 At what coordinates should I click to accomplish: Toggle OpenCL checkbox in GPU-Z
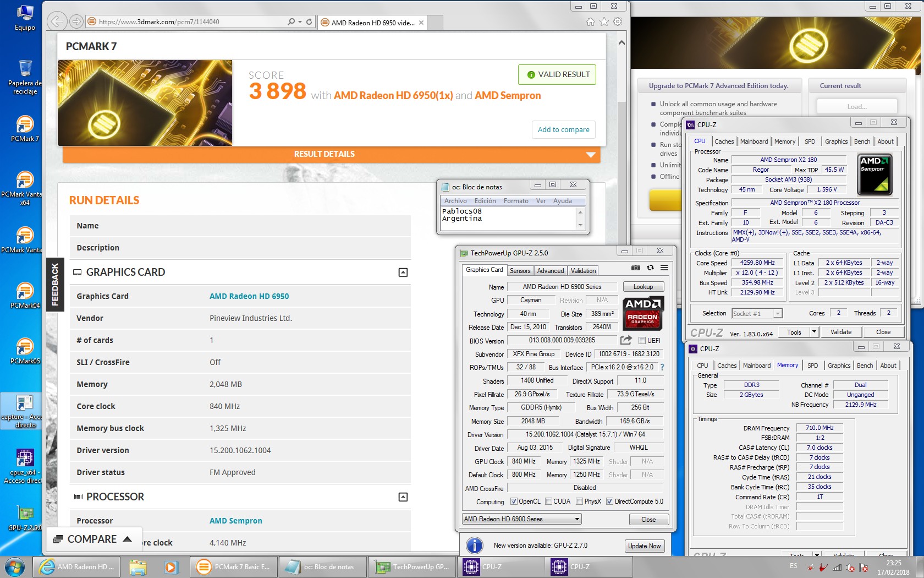[x=514, y=501]
